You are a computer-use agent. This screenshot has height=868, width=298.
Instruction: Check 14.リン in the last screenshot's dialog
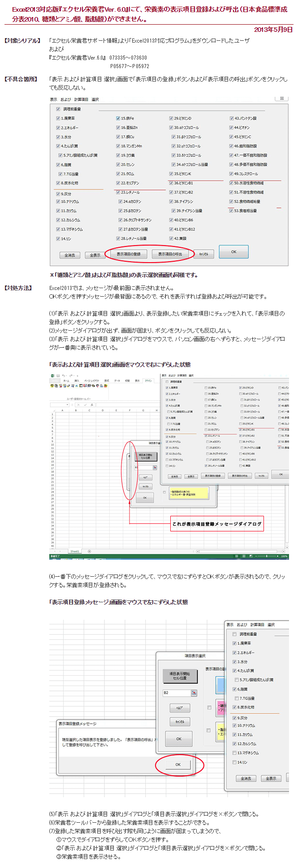pyautogui.click(x=234, y=762)
